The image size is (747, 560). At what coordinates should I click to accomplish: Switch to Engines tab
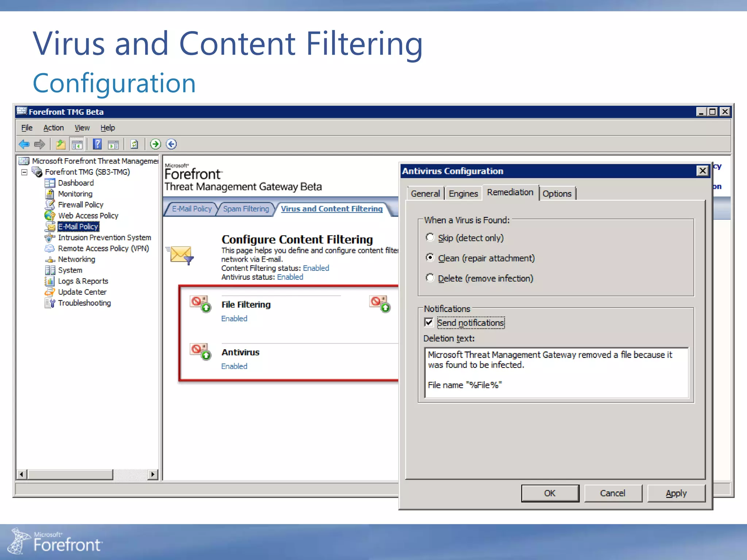coord(463,194)
